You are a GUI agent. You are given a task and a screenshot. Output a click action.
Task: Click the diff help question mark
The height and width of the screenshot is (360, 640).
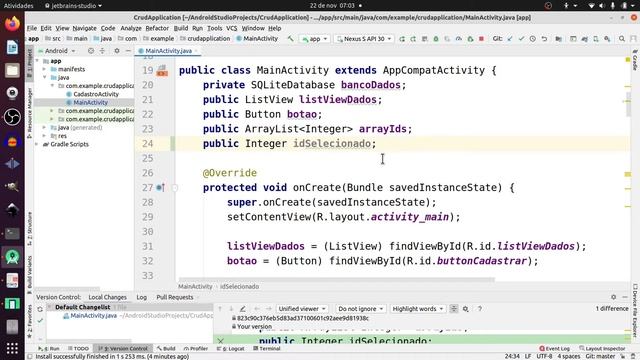[480, 309]
